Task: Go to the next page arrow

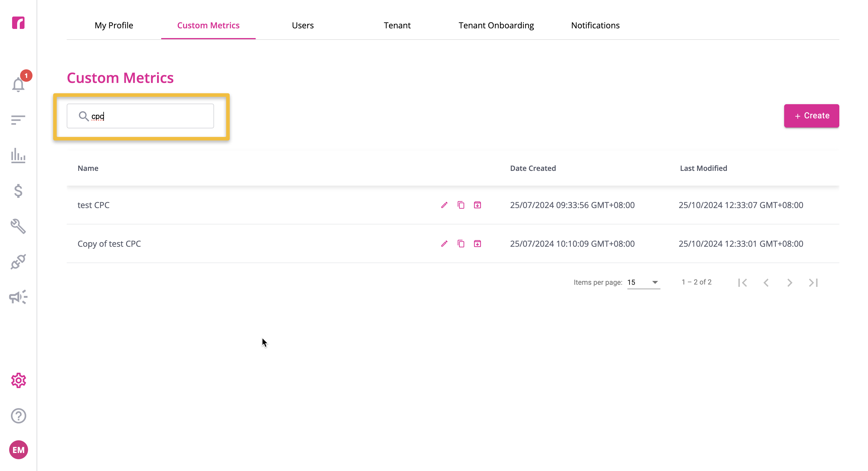Action: pyautogui.click(x=790, y=283)
